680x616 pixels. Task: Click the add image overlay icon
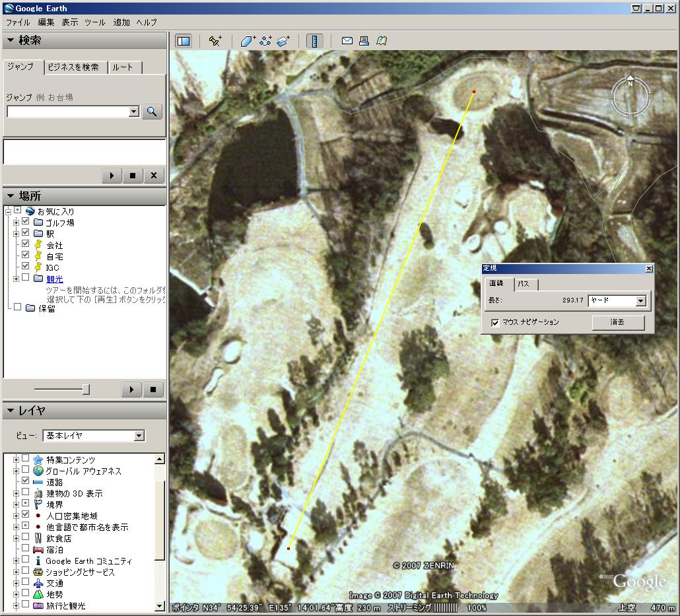point(283,41)
